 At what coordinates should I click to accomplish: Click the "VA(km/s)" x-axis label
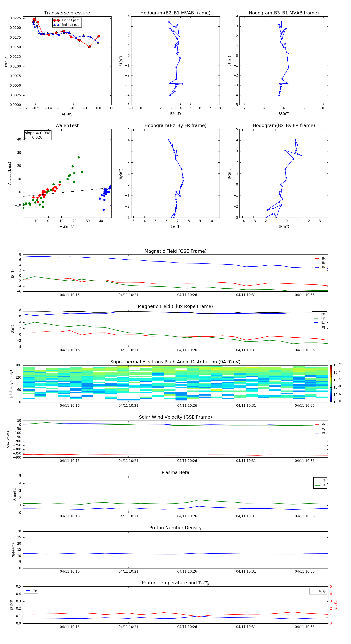point(67,227)
